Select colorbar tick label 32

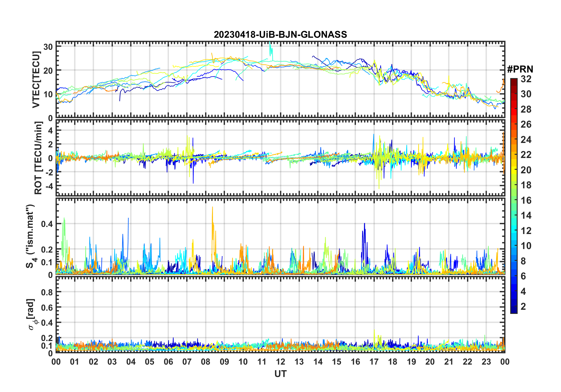[x=526, y=79]
